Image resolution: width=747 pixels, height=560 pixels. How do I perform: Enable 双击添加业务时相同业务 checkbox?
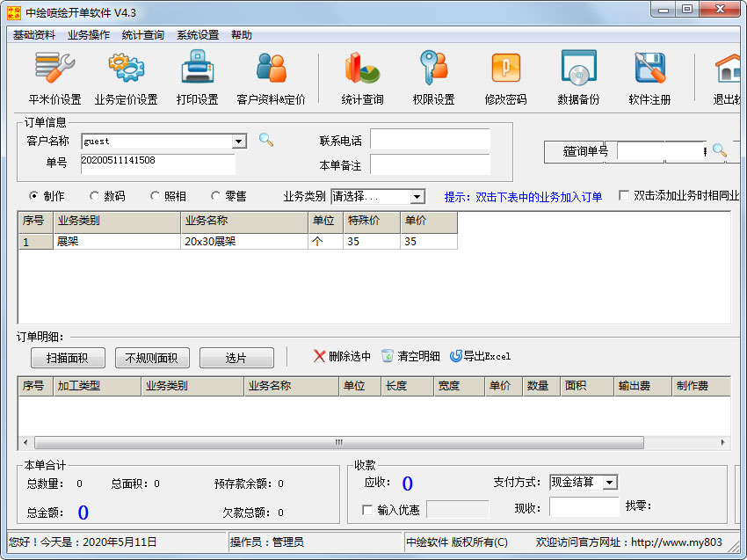click(624, 195)
